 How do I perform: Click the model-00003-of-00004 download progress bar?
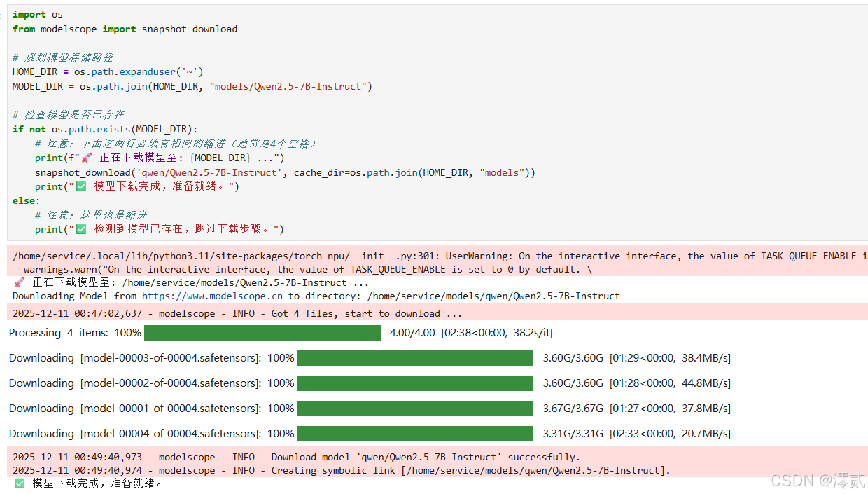(415, 357)
